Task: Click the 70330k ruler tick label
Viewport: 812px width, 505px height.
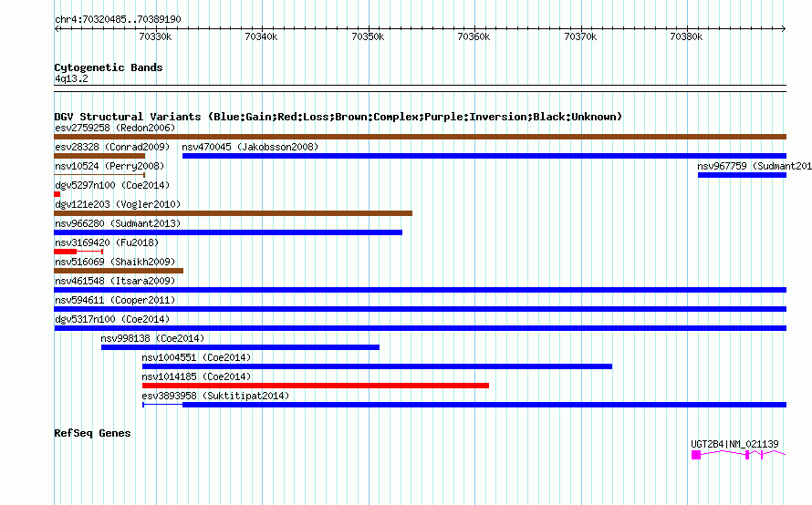Action: tap(155, 36)
